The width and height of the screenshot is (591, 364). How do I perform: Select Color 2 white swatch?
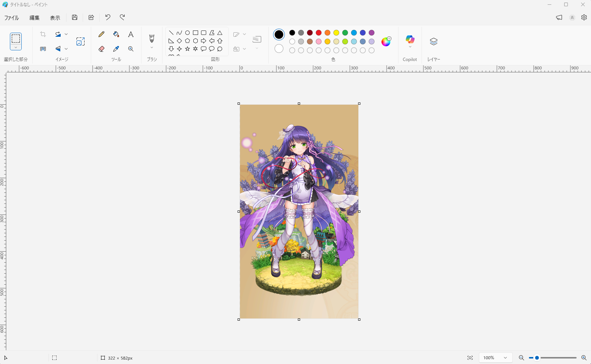point(279,48)
